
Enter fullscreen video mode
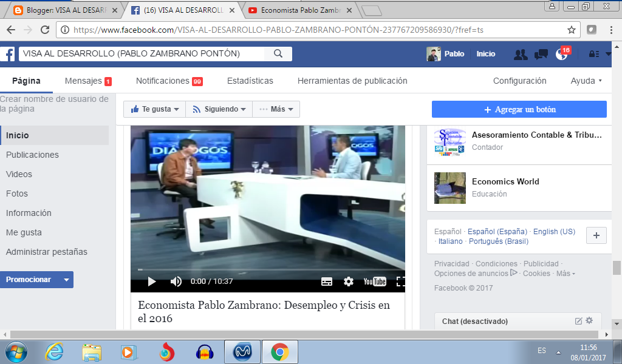click(x=401, y=281)
